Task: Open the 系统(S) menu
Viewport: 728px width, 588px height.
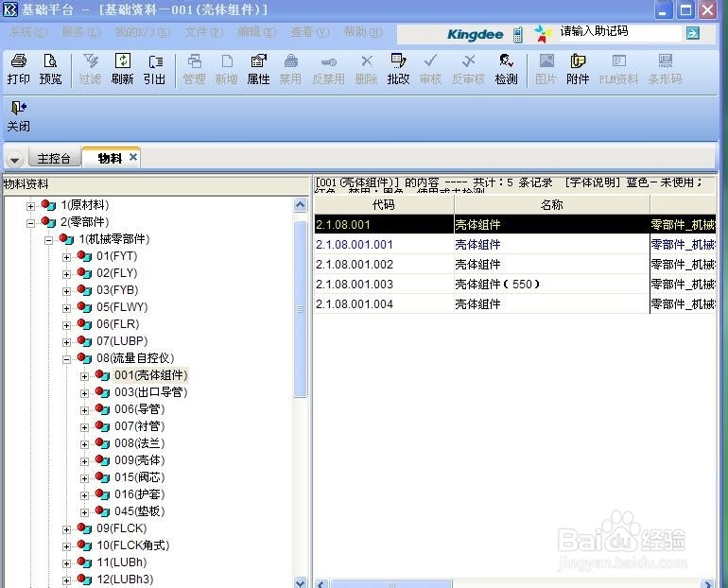Action: pos(28,32)
